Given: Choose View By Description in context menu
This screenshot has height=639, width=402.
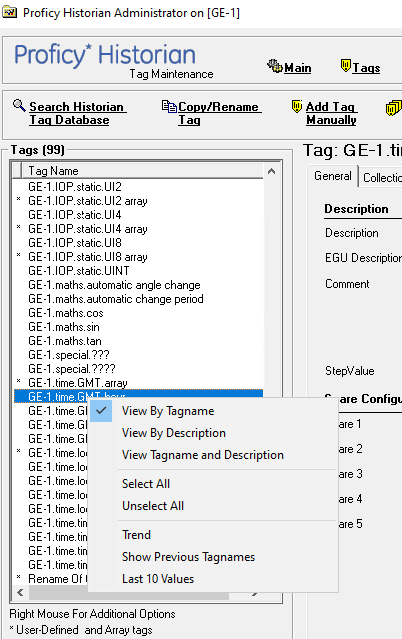Looking at the screenshot, I should pyautogui.click(x=174, y=433).
